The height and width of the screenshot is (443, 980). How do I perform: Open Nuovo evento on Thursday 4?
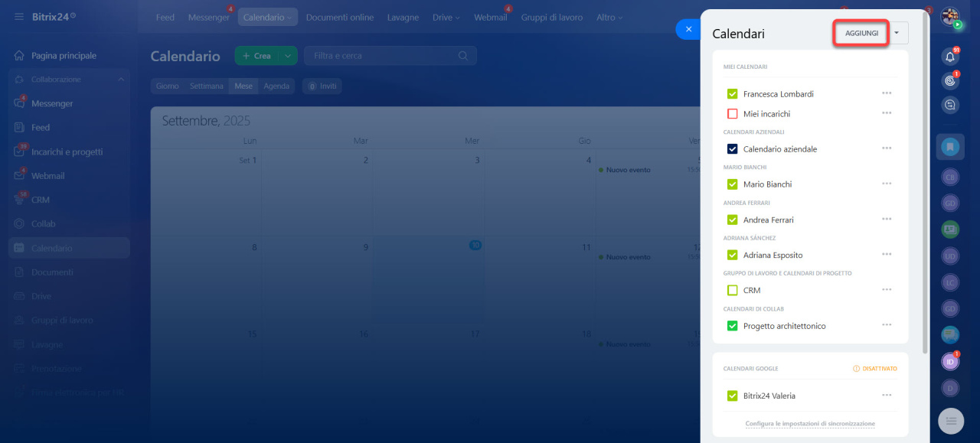point(629,170)
